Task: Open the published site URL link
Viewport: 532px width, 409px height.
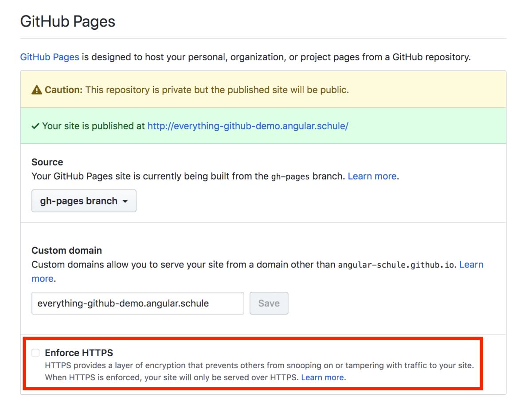Action: (248, 126)
